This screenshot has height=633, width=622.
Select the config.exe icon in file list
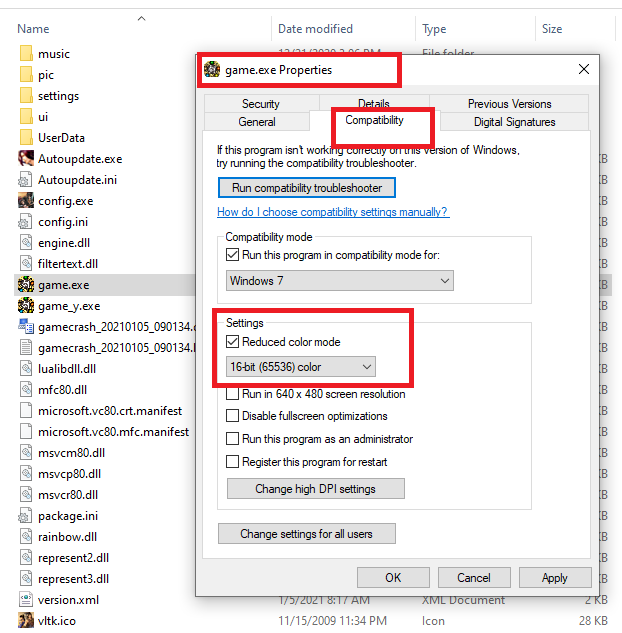(x=27, y=201)
